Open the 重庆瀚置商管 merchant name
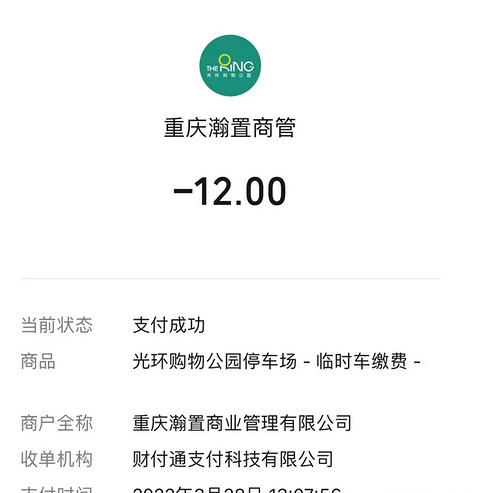 tap(230, 128)
